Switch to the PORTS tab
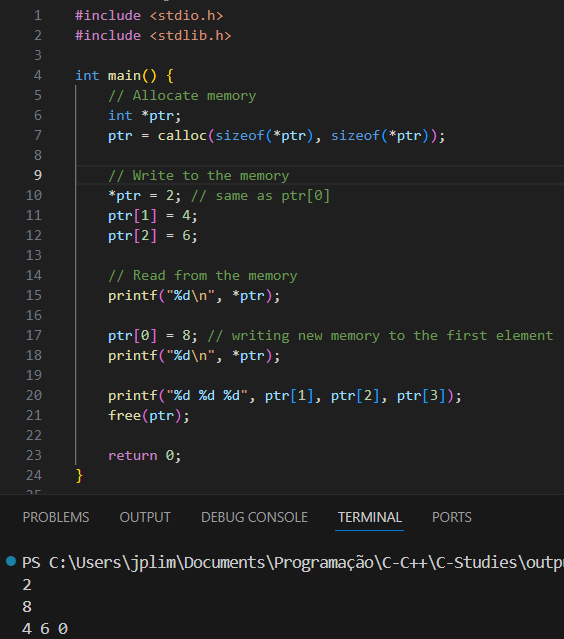This screenshot has width=564, height=639. click(452, 517)
